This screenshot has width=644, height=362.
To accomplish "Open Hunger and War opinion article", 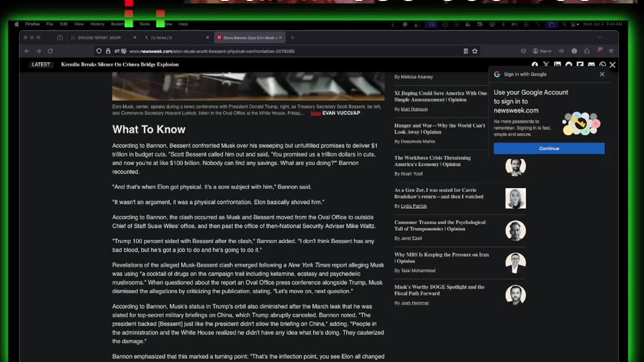I will [440, 129].
